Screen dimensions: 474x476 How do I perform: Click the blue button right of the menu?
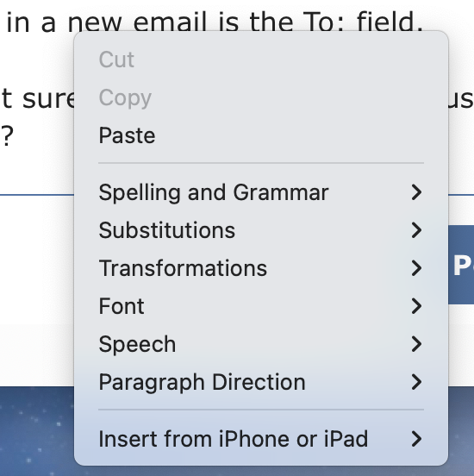coord(461,265)
